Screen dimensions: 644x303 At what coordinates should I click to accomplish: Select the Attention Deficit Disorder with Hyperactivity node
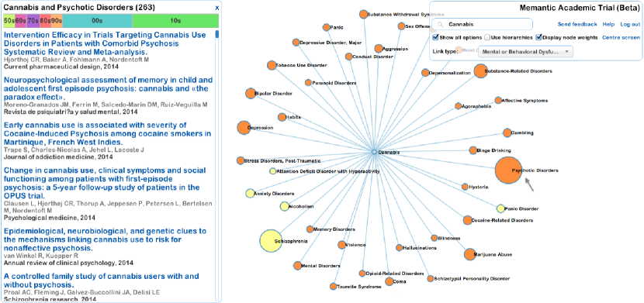(272, 171)
